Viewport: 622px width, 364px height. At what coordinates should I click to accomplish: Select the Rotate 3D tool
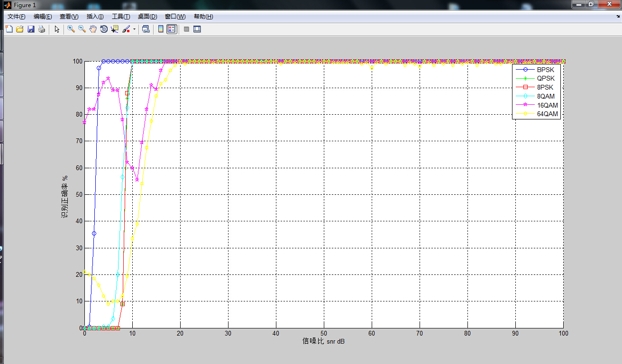[104, 29]
